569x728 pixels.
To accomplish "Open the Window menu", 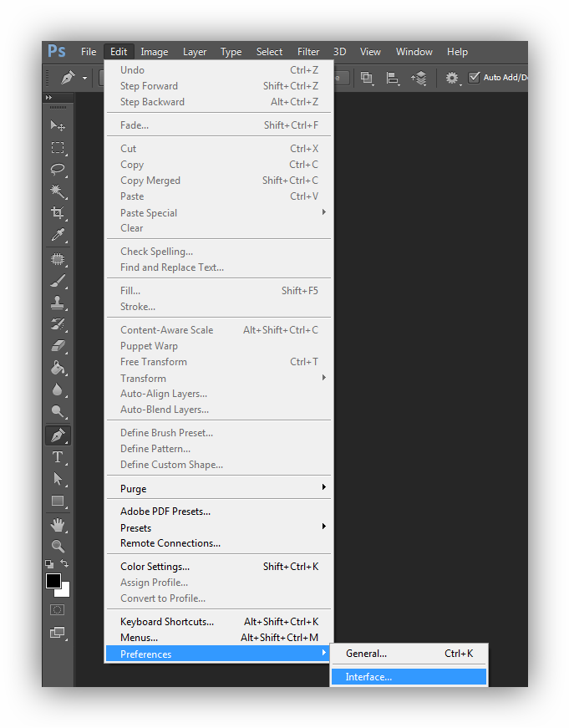I will click(x=414, y=52).
